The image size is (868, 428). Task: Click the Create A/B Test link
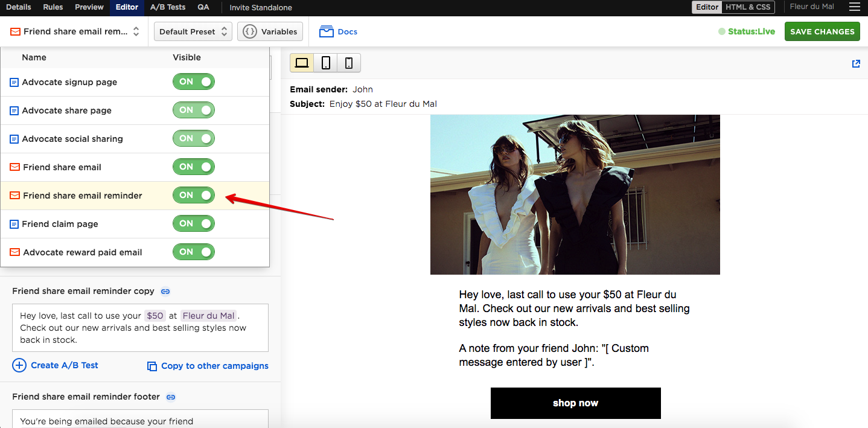coord(65,365)
